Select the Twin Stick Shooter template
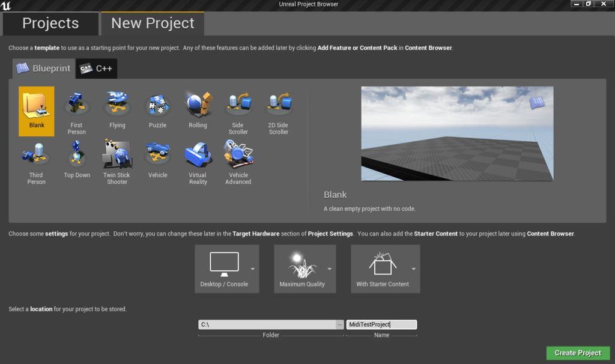This screenshot has height=364, width=615. [x=117, y=162]
